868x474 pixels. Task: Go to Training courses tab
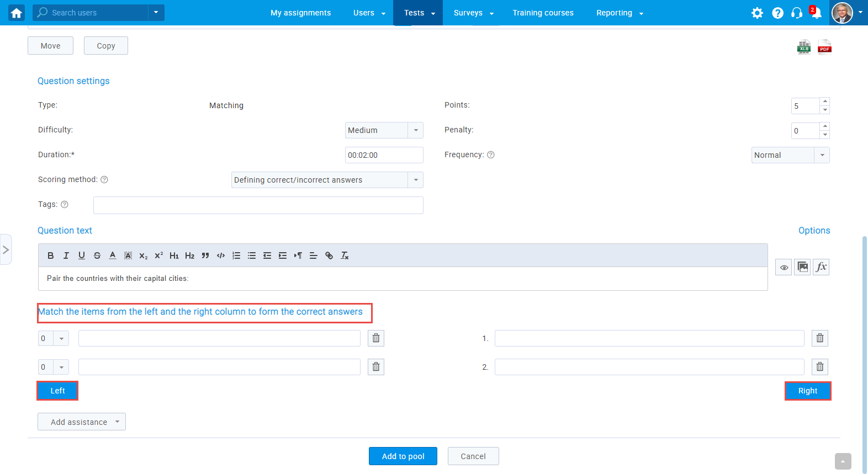click(x=543, y=13)
